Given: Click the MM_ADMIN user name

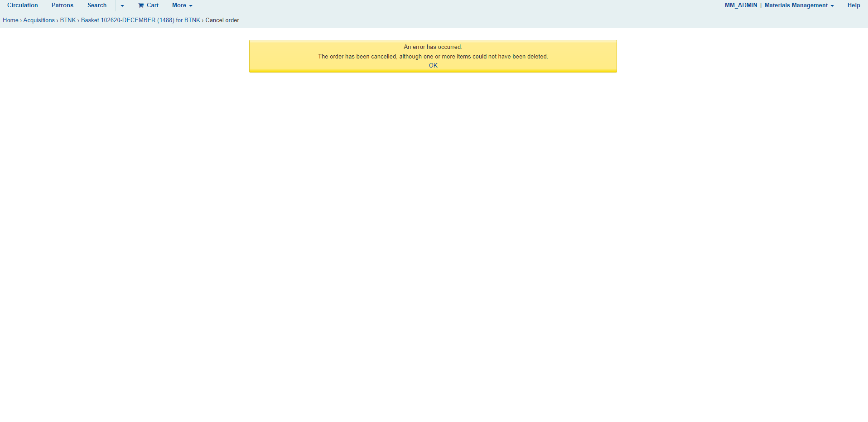Looking at the screenshot, I should 741,5.
